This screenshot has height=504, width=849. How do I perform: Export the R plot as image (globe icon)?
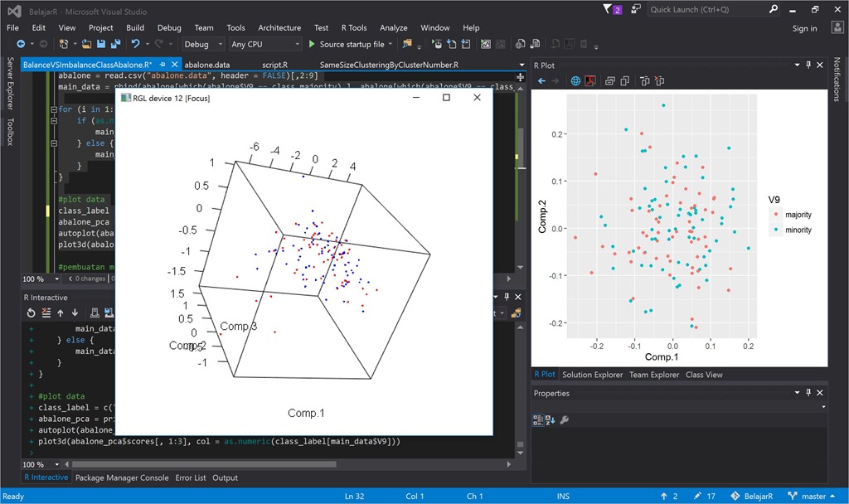click(x=576, y=80)
